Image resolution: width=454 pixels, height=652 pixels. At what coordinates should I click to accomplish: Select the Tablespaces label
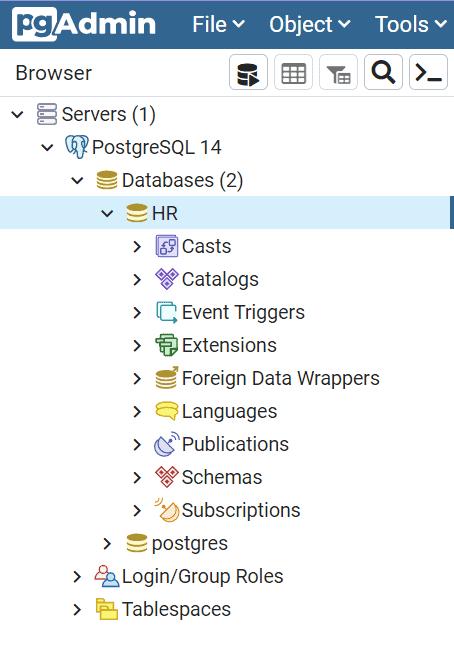tap(176, 610)
